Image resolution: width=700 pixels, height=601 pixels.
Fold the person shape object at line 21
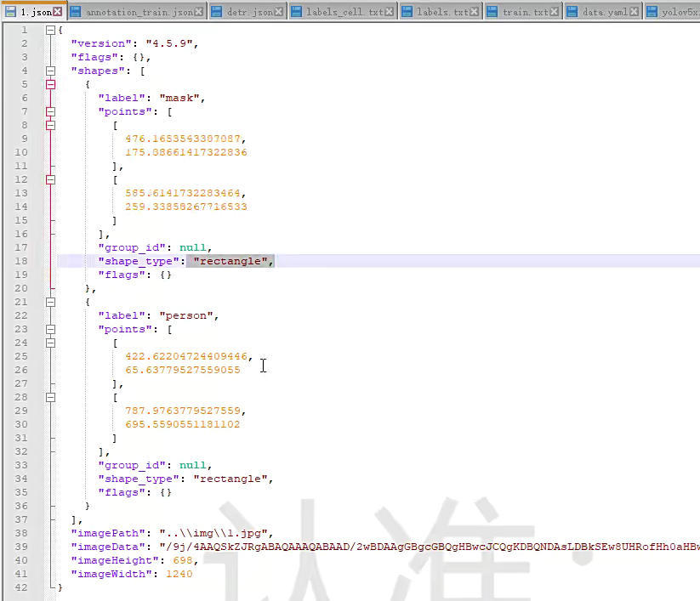point(50,302)
